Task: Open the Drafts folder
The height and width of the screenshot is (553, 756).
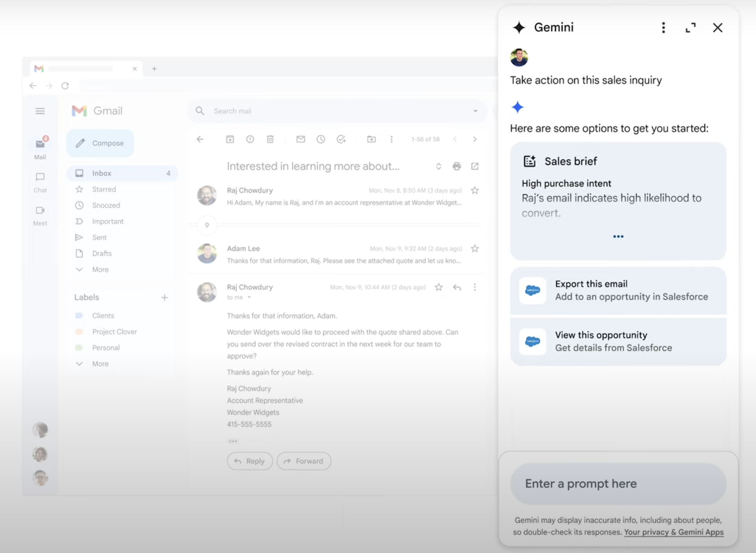Action: click(x=102, y=253)
